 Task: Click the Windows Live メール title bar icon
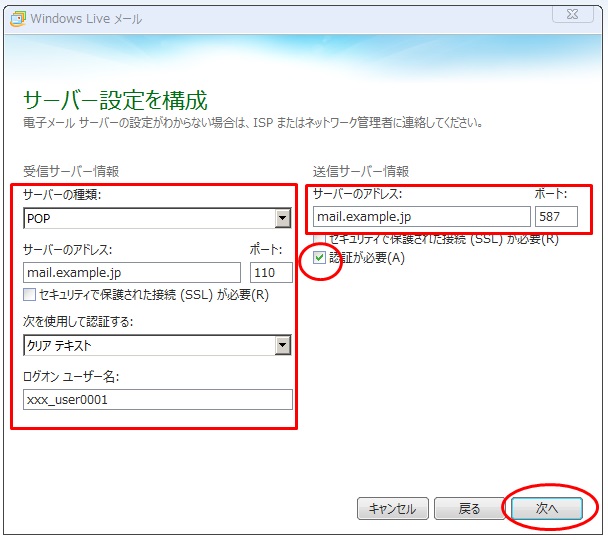tap(17, 18)
